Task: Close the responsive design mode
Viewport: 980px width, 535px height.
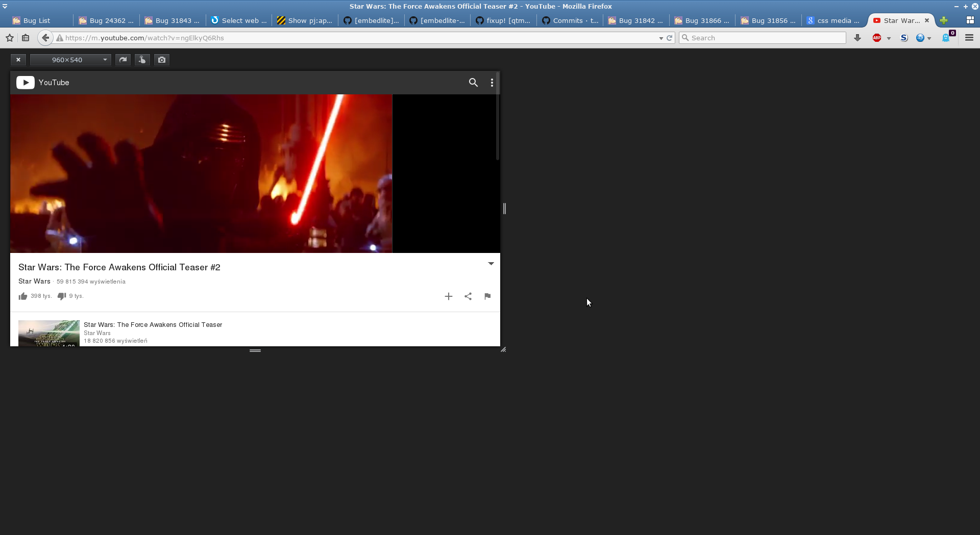Action: point(18,60)
